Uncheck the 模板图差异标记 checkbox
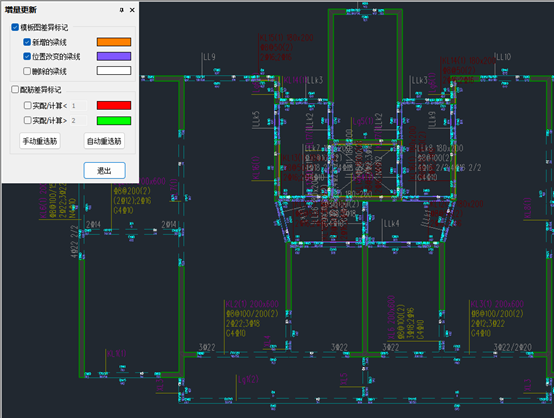The width and height of the screenshot is (554, 418). click(x=15, y=27)
